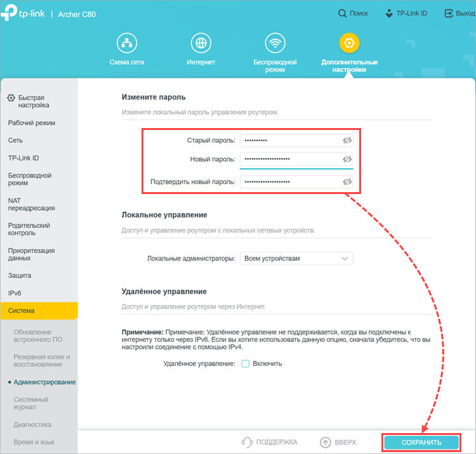The height and width of the screenshot is (454, 476).
Task: Open Время и язык submenu
Action: pos(34,443)
